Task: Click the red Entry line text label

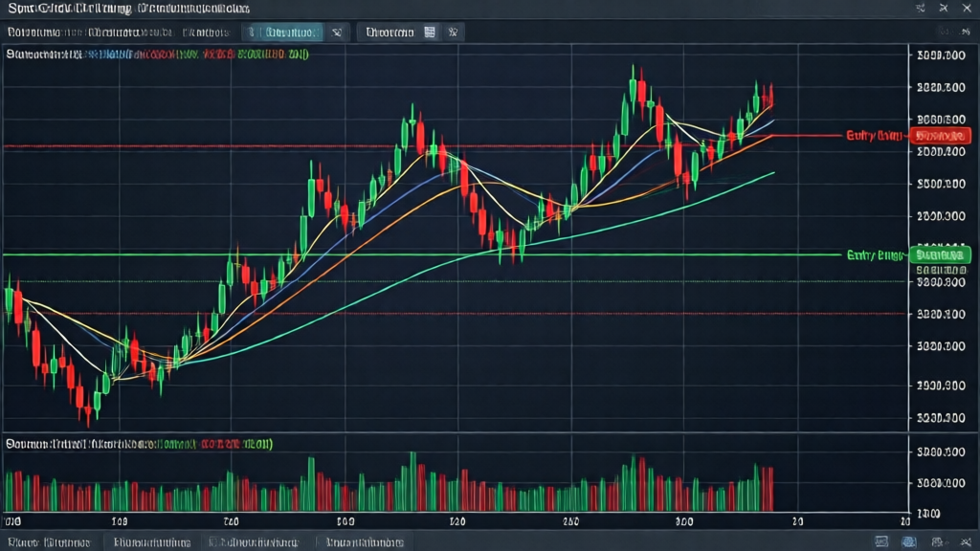Action: pyautogui.click(x=874, y=136)
